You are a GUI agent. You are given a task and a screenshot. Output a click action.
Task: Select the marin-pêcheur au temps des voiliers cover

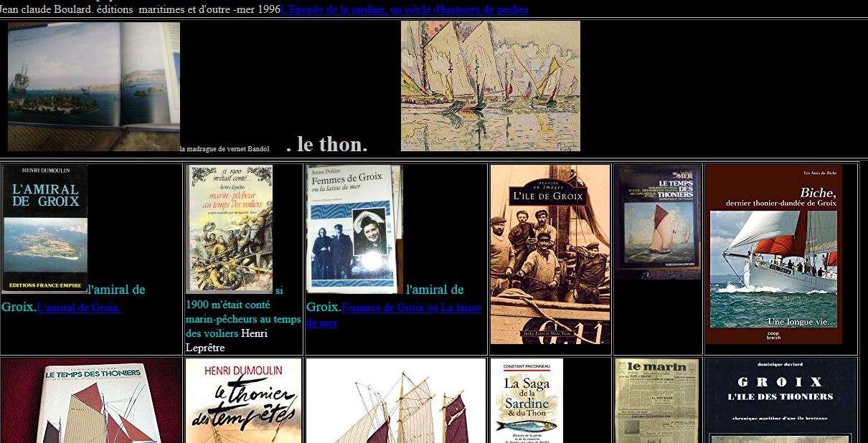pyautogui.click(x=230, y=229)
